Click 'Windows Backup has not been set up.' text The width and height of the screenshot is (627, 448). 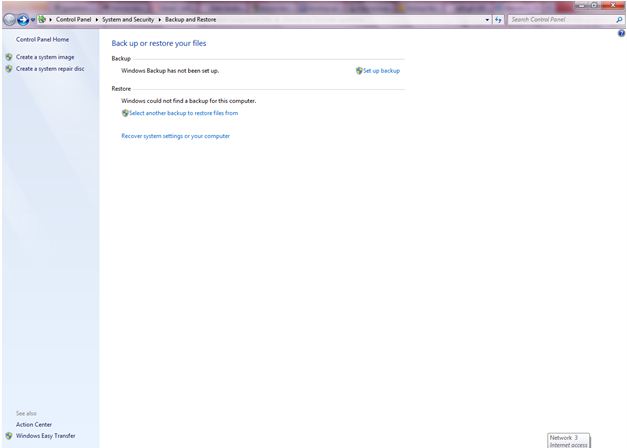coord(170,71)
